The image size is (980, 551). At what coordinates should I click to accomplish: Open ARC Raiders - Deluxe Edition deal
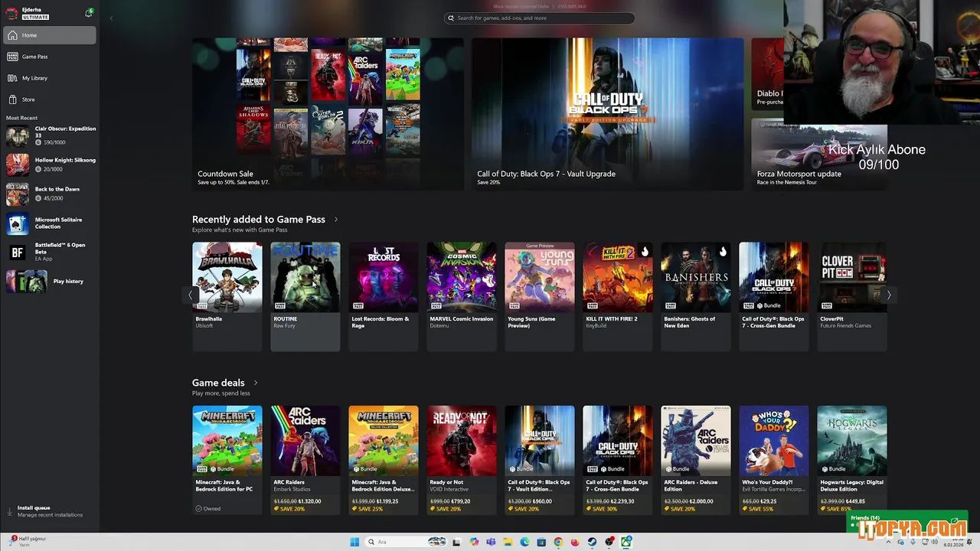[695, 460]
